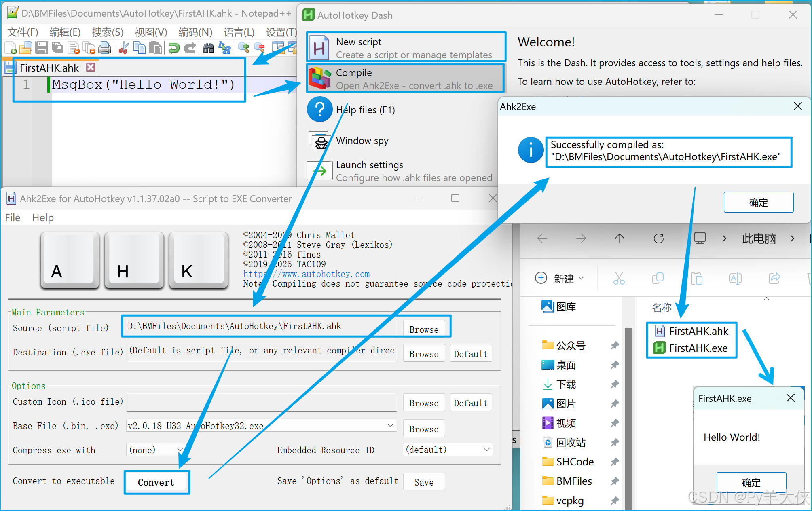The image size is (812, 511).
Task: Click the Cut scissors icon in Notepad++
Action: [x=124, y=48]
